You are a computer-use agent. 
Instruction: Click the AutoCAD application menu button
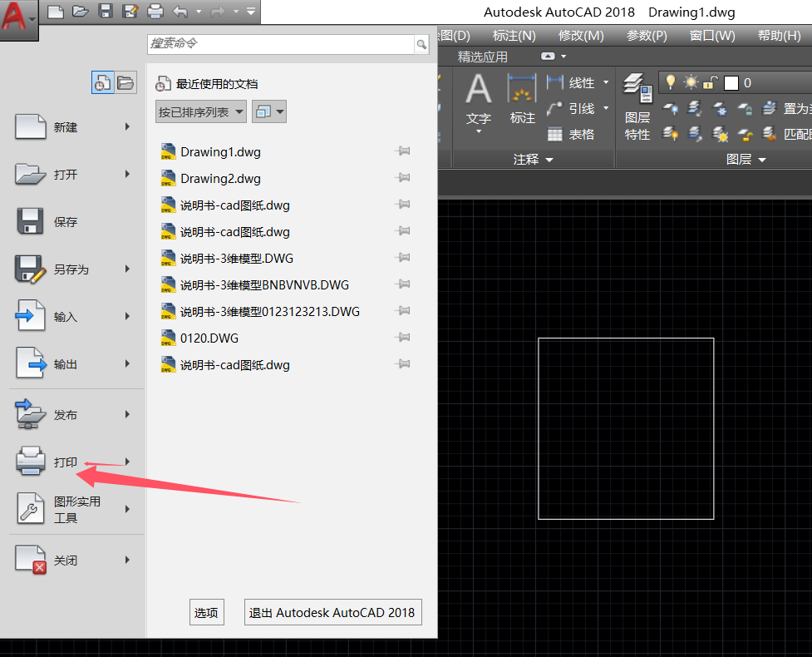[18, 18]
